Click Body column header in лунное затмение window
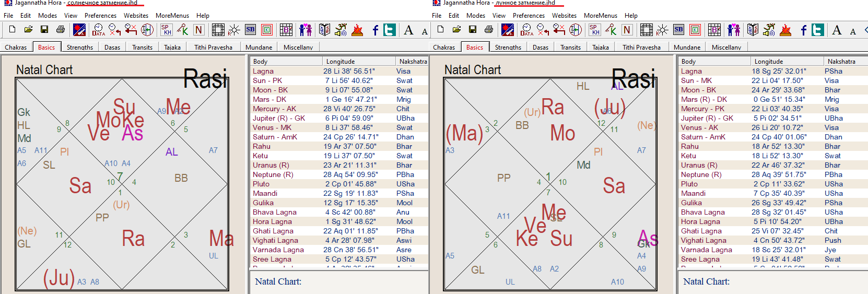 pyautogui.click(x=714, y=62)
